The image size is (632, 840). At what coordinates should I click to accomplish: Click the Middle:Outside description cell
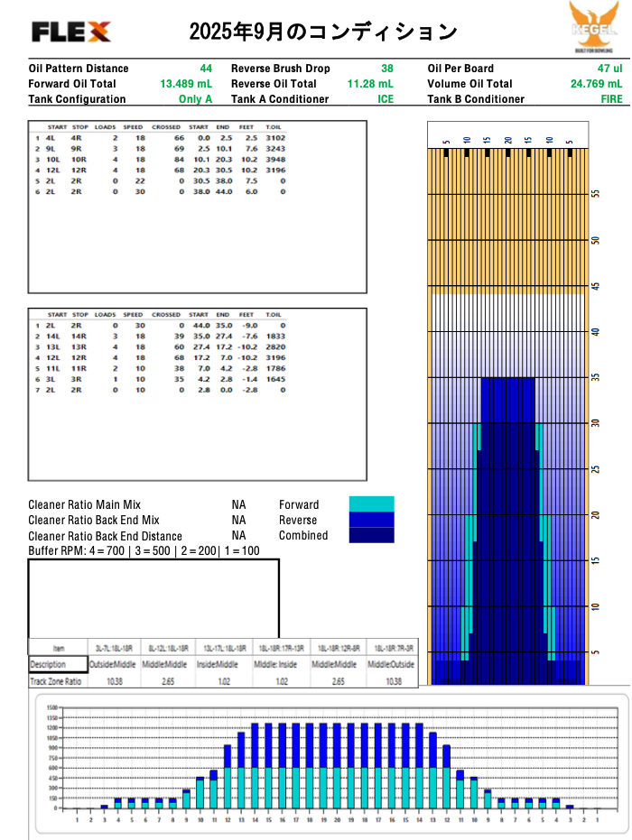click(x=391, y=664)
